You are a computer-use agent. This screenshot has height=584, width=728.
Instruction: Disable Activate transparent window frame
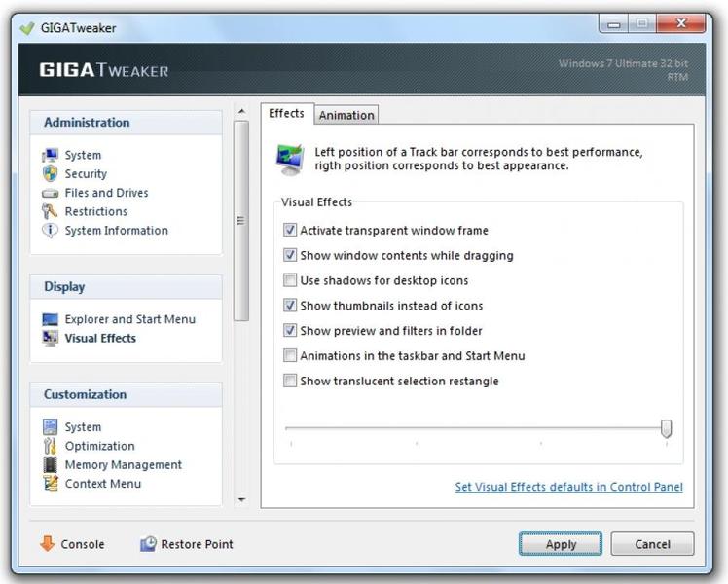290,231
